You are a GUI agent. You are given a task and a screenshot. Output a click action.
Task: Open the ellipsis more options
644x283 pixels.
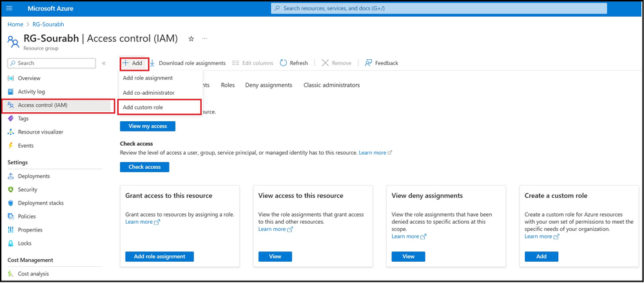[x=204, y=39]
